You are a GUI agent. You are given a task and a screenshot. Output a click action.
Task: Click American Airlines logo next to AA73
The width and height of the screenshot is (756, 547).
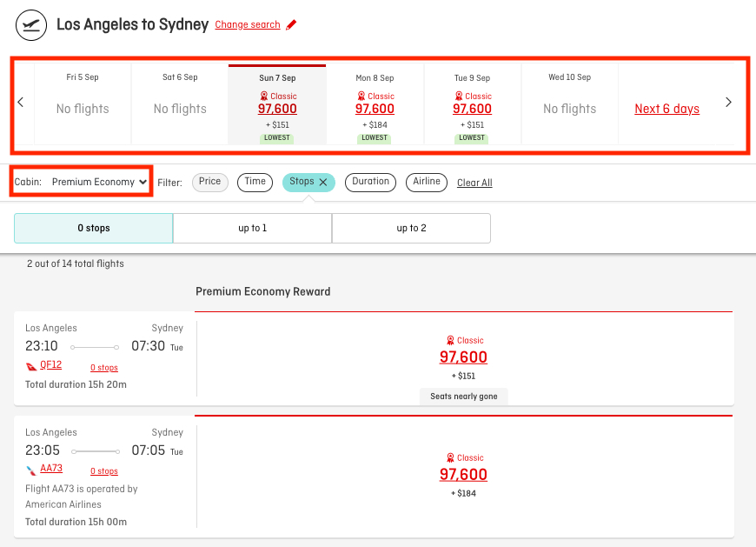31,470
